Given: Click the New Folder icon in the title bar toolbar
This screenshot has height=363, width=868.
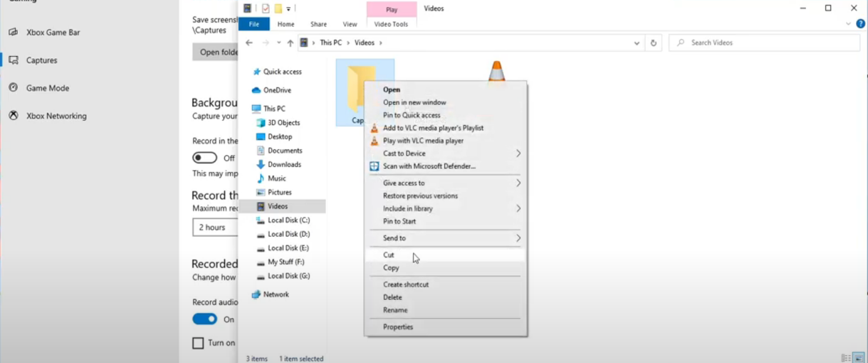Looking at the screenshot, I should 278,8.
